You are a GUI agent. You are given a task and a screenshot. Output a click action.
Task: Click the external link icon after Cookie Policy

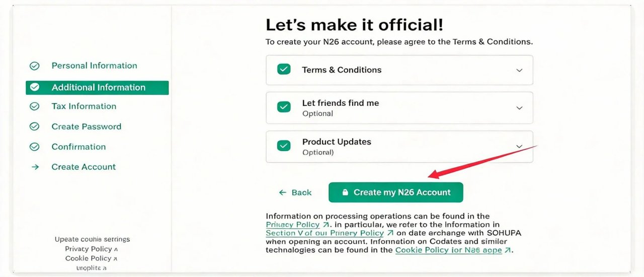[508, 250]
